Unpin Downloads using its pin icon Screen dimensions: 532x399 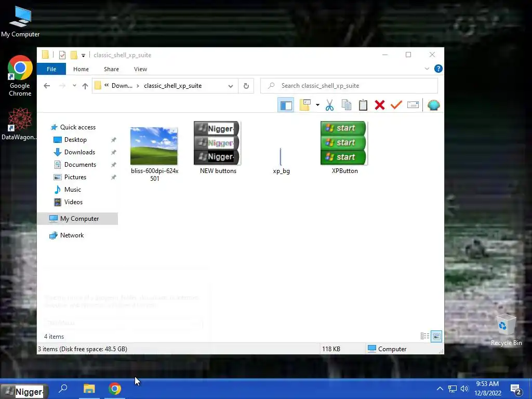[114, 152]
